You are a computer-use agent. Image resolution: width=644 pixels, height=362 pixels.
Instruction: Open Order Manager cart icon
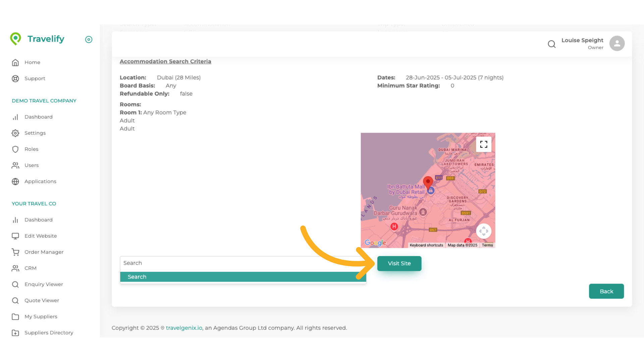[x=15, y=252]
